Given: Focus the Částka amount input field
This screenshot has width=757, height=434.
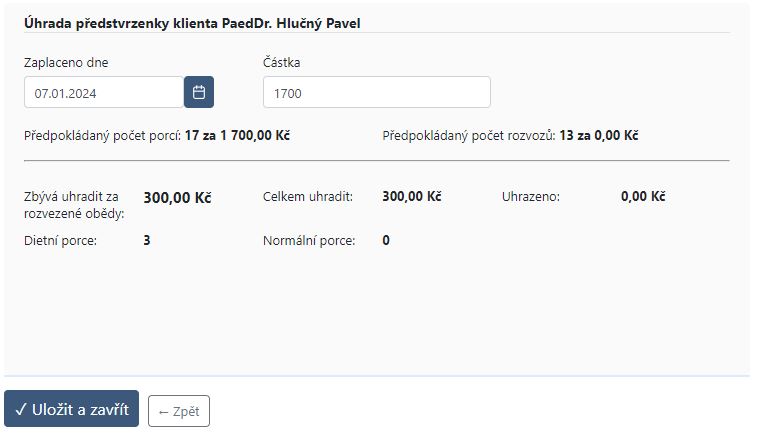Looking at the screenshot, I should [x=377, y=92].
